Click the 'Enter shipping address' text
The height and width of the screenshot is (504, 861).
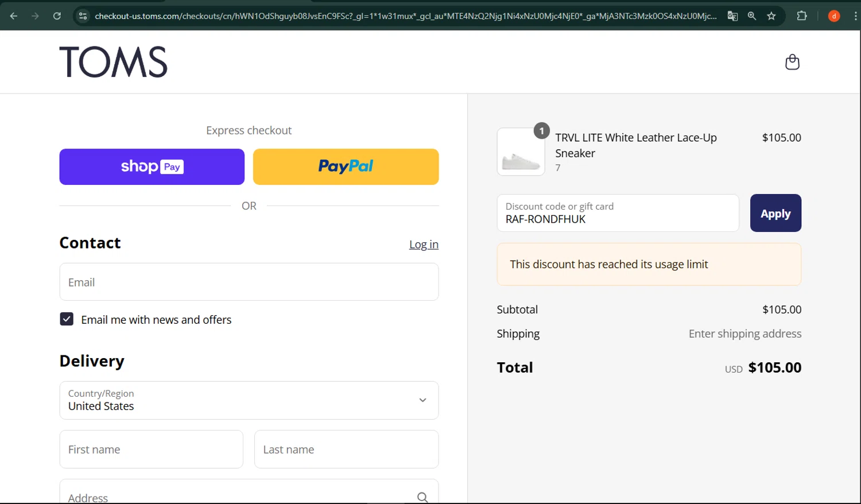pos(745,334)
